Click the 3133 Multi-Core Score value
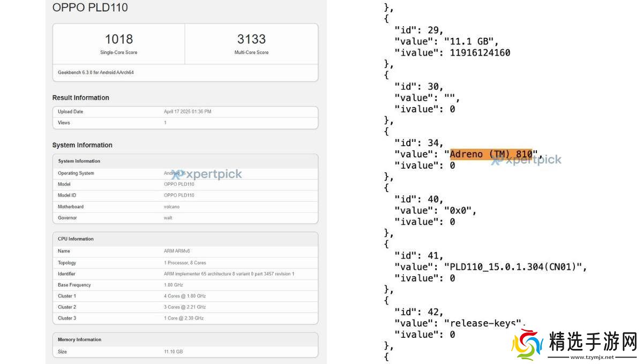The width and height of the screenshot is (643, 364). [251, 39]
